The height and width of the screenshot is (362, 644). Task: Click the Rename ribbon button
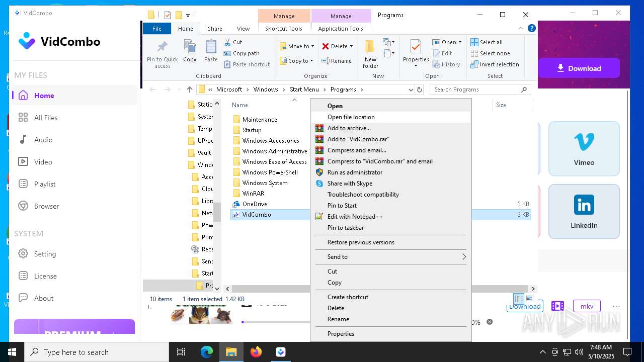click(337, 61)
